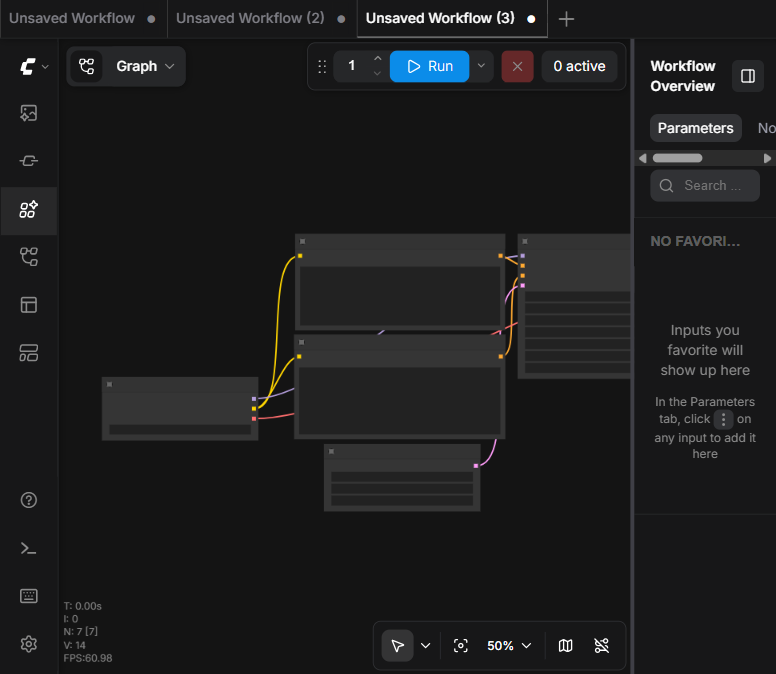
Task: Open the 0 active jobs button
Action: point(579,66)
